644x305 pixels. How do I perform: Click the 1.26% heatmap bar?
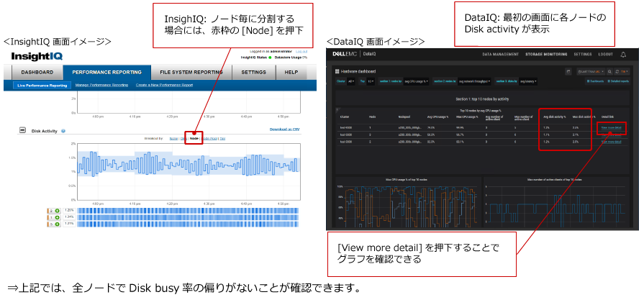188,211
